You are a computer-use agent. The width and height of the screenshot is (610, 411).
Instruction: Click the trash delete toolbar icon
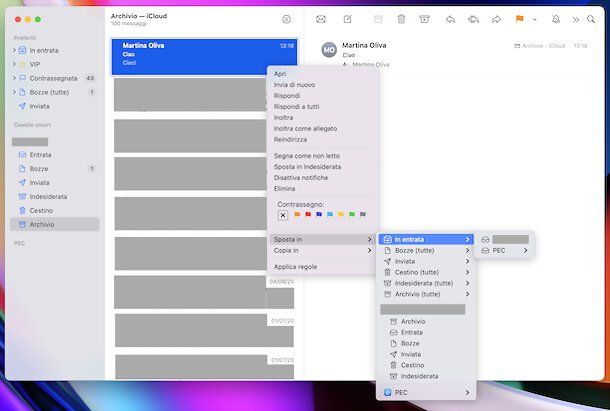click(401, 19)
